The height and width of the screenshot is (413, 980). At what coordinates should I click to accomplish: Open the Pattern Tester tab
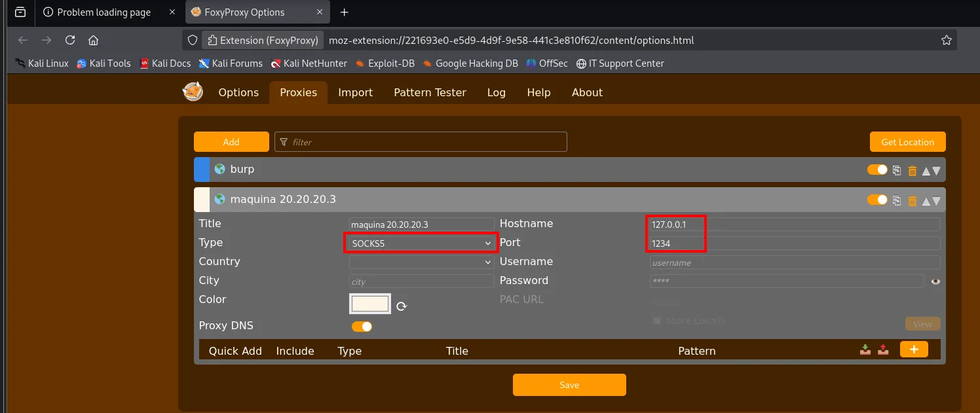[x=430, y=92]
